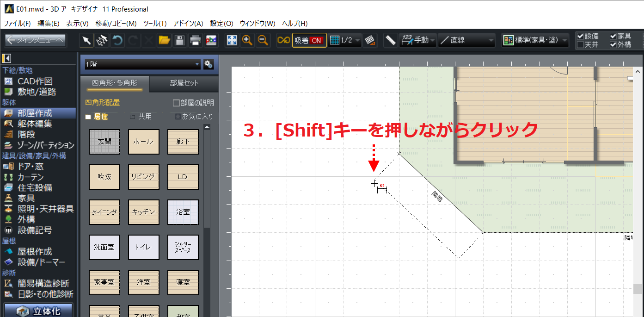Switch to the 部屋セット tab
This screenshot has height=317, width=644.
click(x=184, y=83)
